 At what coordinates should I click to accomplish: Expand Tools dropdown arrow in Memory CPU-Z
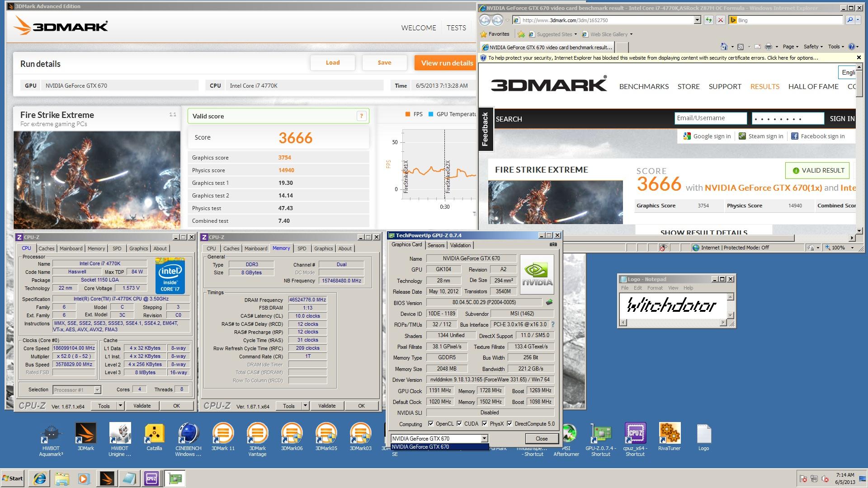(x=305, y=406)
